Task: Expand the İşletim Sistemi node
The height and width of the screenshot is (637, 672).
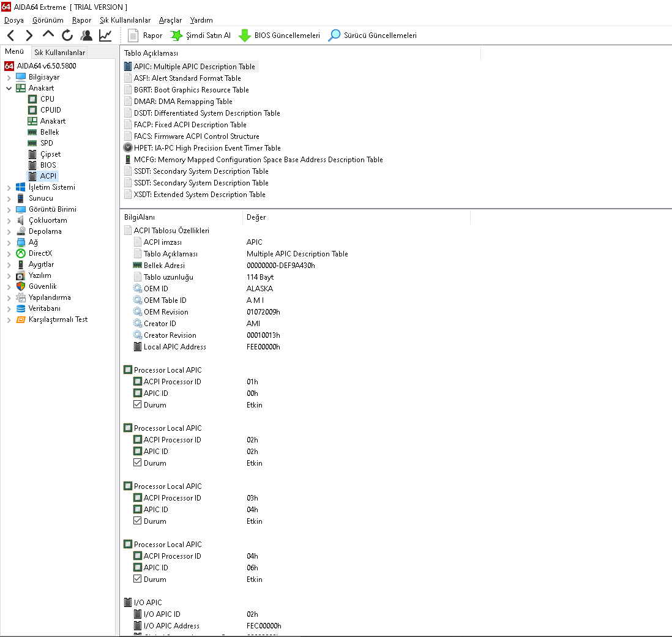Action: pyautogui.click(x=9, y=188)
